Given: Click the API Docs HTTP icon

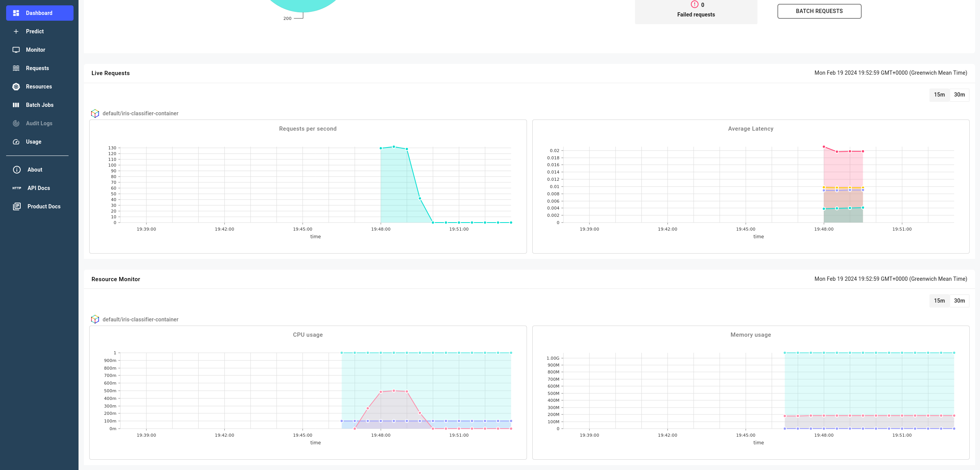Looking at the screenshot, I should (17, 188).
